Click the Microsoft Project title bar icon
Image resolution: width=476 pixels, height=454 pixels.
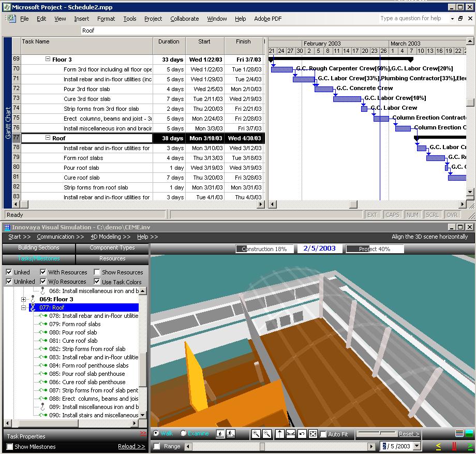[x=7, y=7]
